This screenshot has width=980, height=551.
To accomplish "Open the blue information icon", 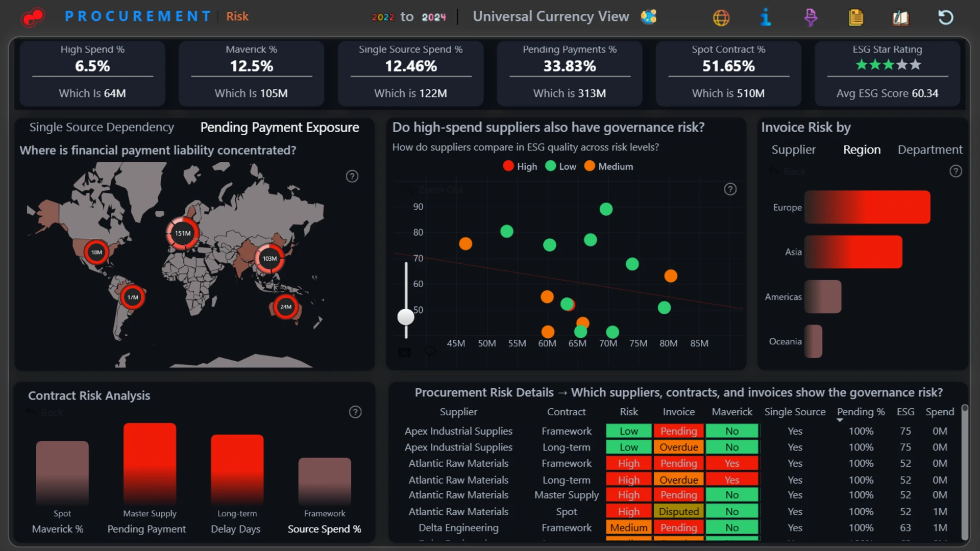I will pos(765,17).
